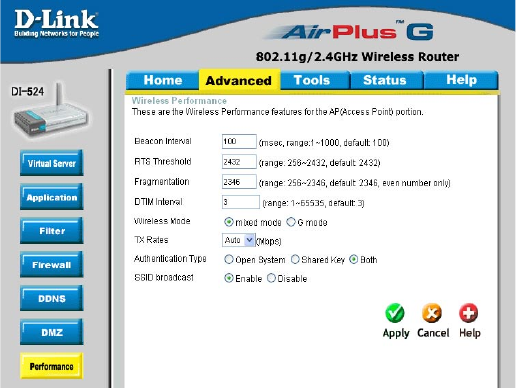Viewport: 516px width, 388px height.
Task: Go to the Home tab
Action: [163, 80]
